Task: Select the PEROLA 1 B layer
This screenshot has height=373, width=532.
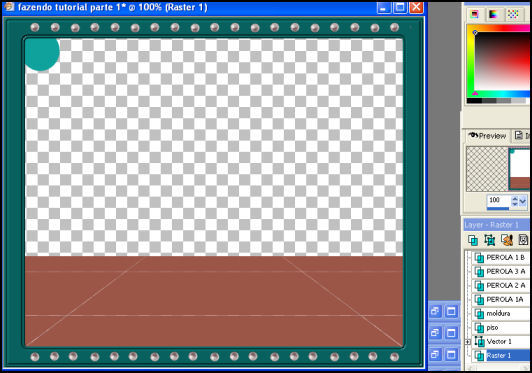Action: [502, 258]
